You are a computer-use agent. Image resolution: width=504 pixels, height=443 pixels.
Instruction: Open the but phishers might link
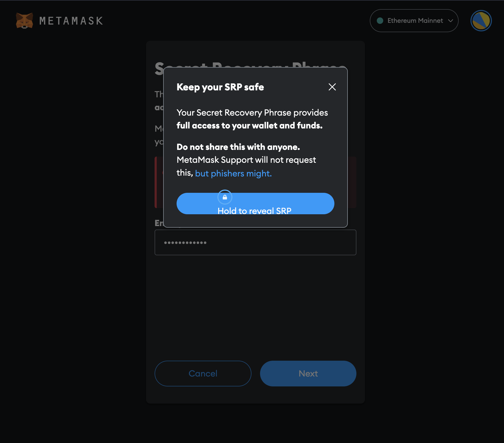tap(233, 173)
